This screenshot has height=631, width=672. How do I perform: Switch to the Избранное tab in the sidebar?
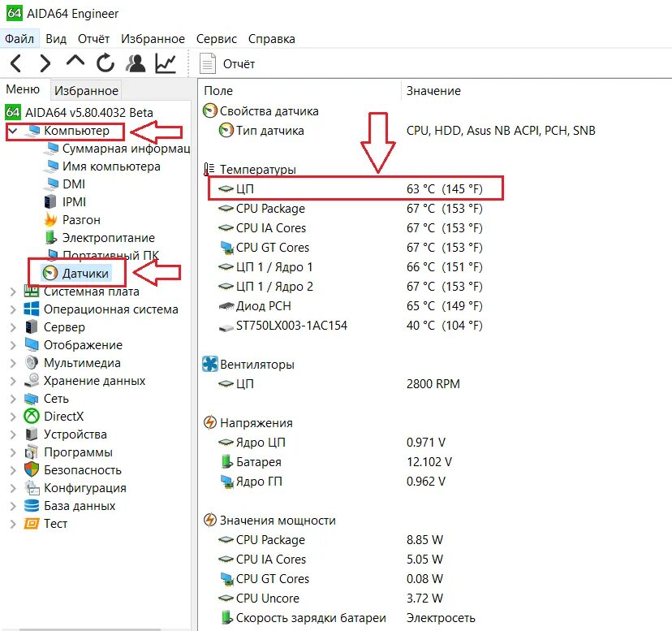(x=86, y=90)
